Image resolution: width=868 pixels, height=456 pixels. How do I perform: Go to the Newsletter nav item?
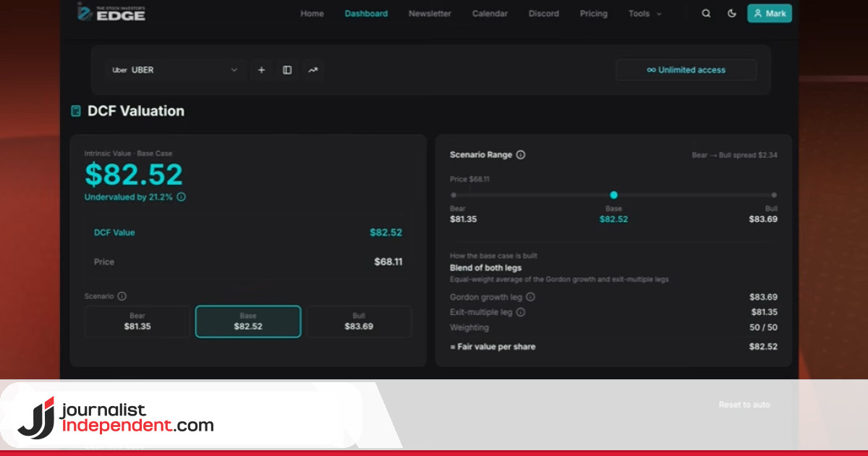coord(430,14)
